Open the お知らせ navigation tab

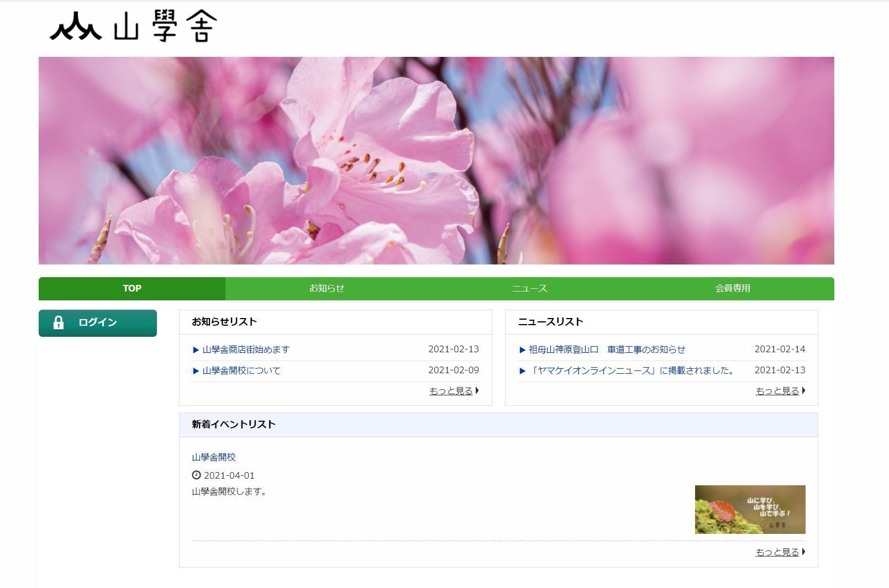(x=327, y=289)
